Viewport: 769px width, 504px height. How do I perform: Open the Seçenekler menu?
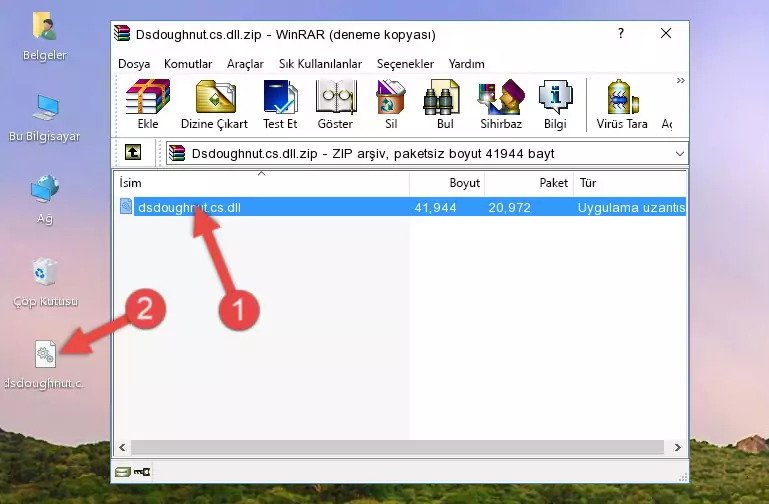(x=405, y=64)
